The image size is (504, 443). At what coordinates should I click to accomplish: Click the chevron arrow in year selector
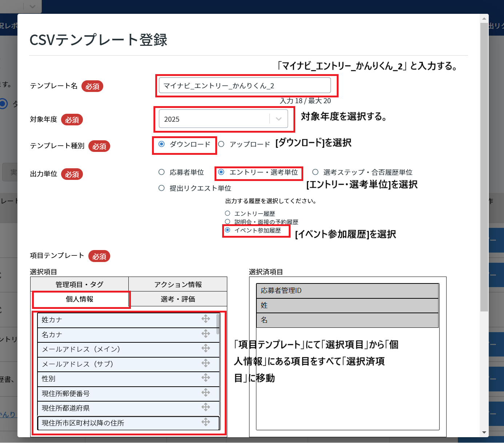(279, 119)
